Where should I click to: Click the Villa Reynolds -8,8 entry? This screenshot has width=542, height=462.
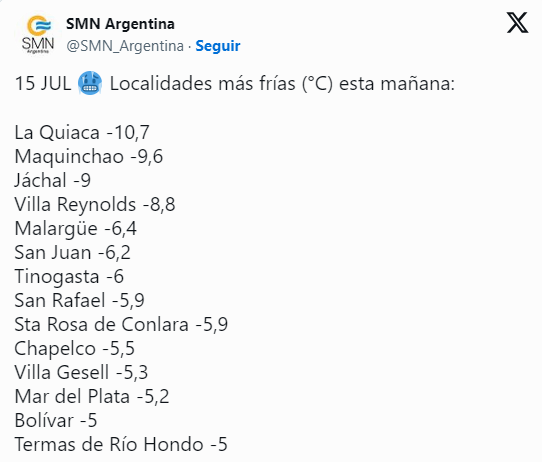click(95, 204)
